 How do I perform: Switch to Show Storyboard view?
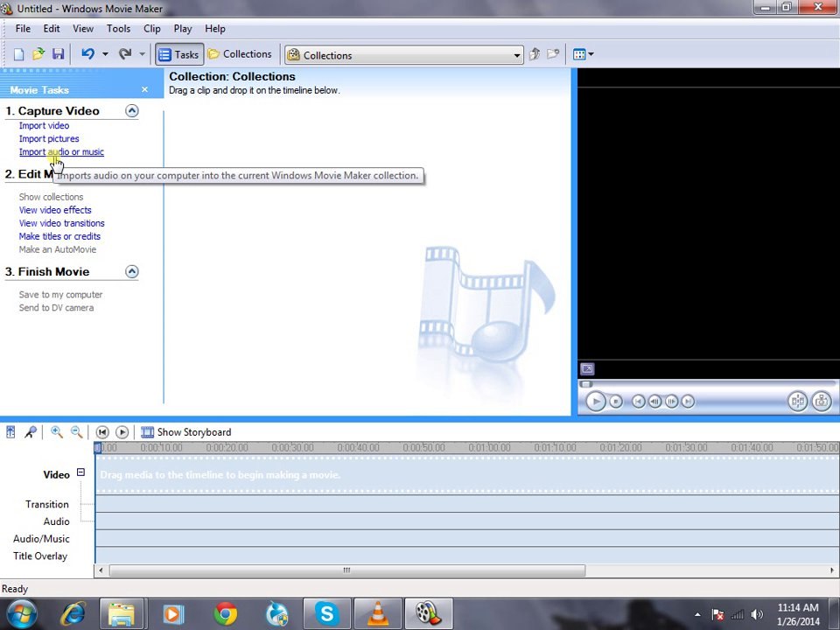click(x=185, y=432)
